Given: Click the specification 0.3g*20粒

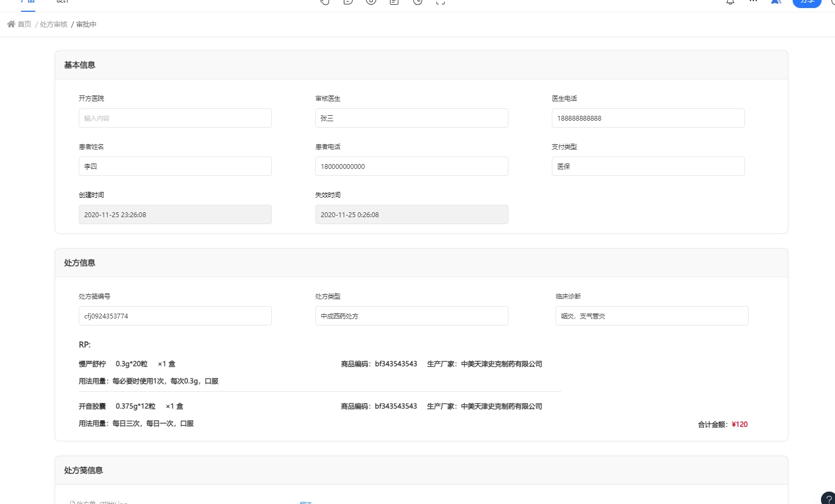Looking at the screenshot, I should point(131,364).
